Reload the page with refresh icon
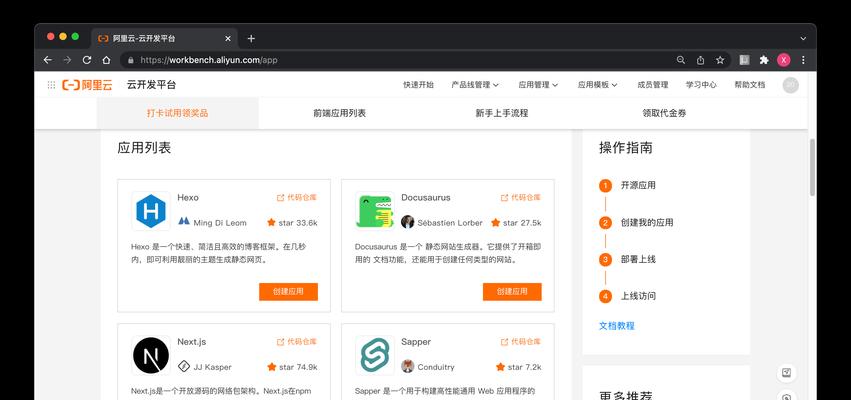The height and width of the screenshot is (400, 851). [87, 60]
